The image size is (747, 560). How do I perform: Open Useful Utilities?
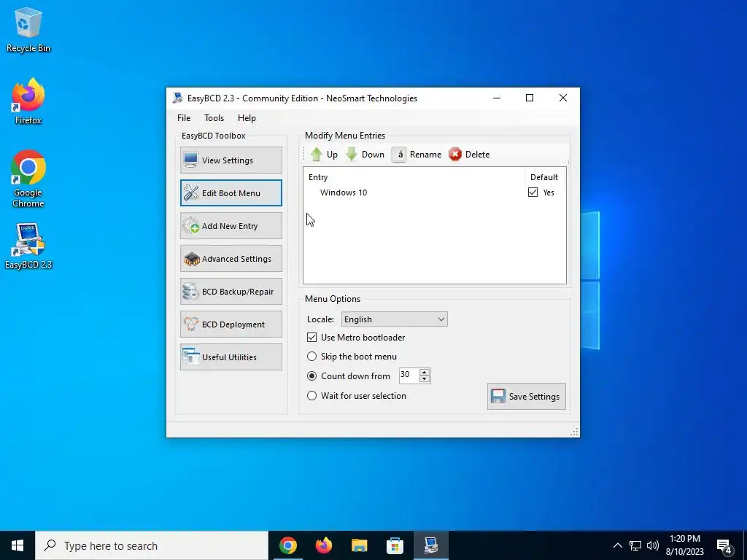pyautogui.click(x=231, y=357)
